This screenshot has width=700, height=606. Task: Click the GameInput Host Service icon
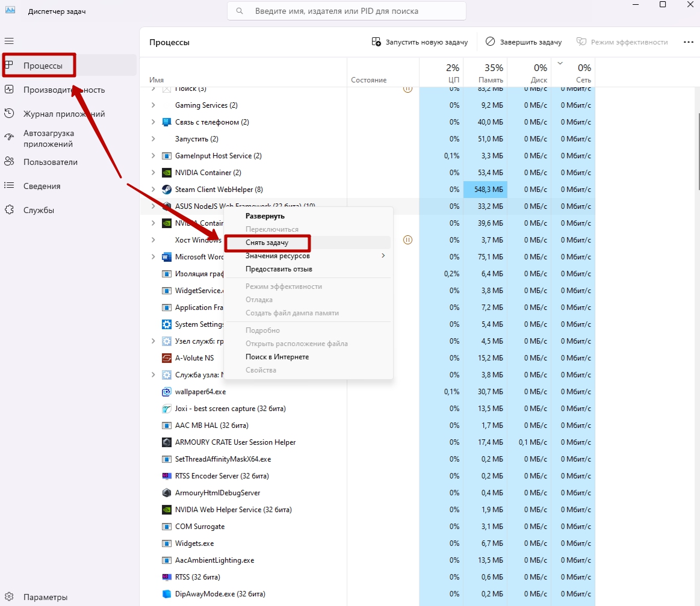pyautogui.click(x=167, y=156)
